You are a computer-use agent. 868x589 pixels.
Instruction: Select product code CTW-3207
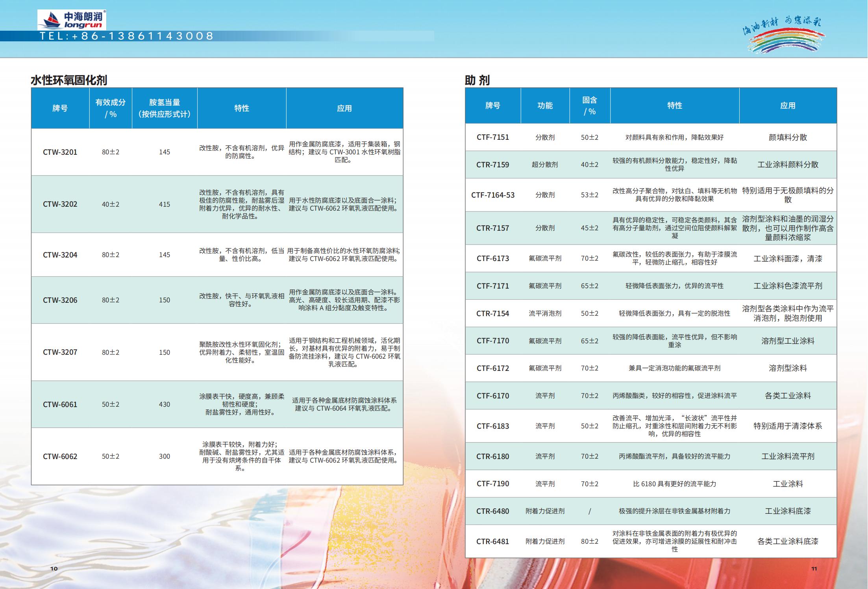tap(60, 352)
